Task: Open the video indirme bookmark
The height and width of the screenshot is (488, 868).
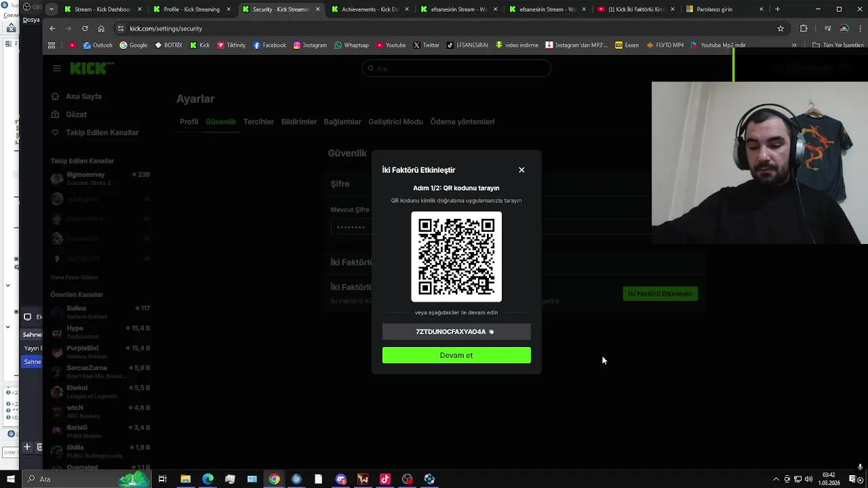Action: pyautogui.click(x=517, y=45)
